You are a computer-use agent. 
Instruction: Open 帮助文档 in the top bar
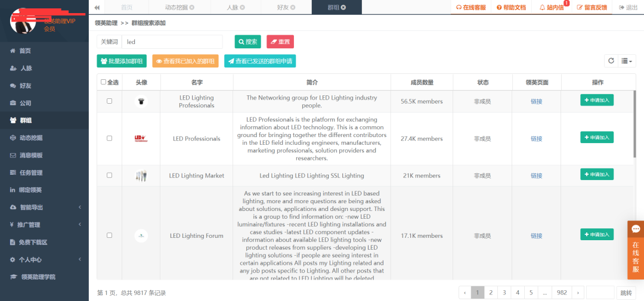pos(511,7)
